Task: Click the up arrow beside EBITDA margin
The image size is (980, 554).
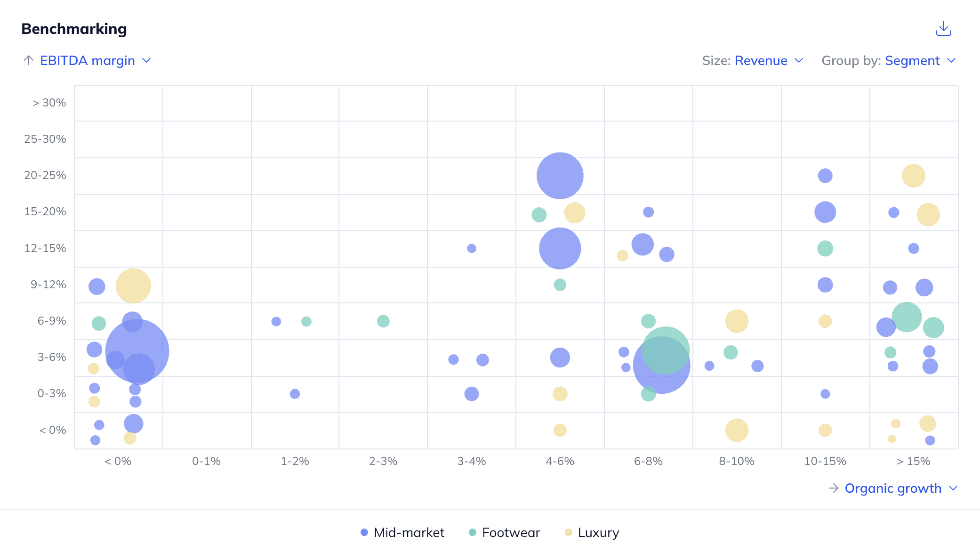Action: tap(29, 60)
